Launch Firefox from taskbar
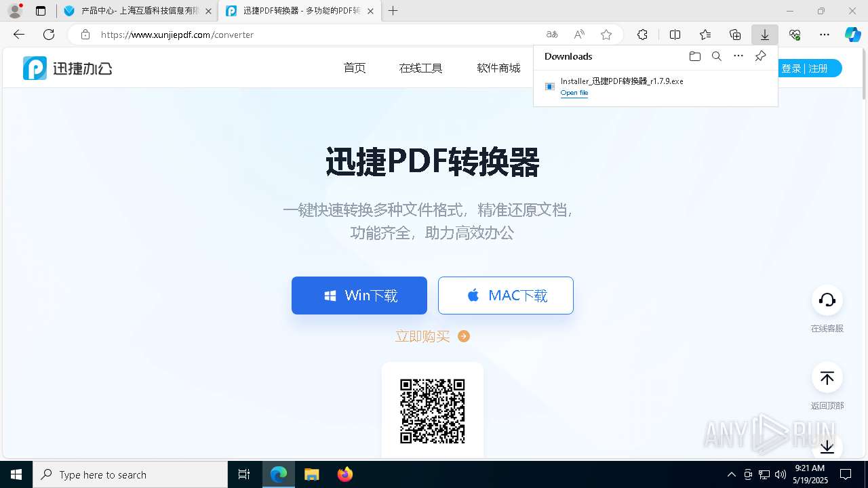This screenshot has height=488, width=868. pyautogui.click(x=345, y=474)
